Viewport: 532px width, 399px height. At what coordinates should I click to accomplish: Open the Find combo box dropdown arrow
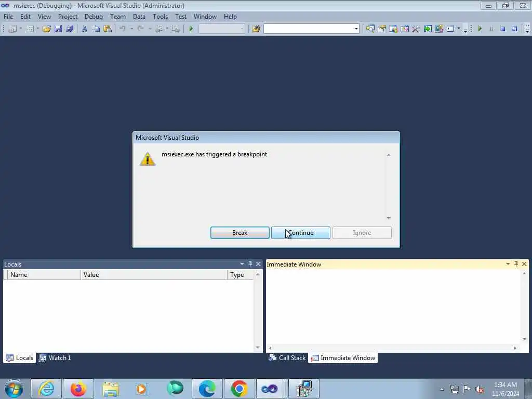356,29
